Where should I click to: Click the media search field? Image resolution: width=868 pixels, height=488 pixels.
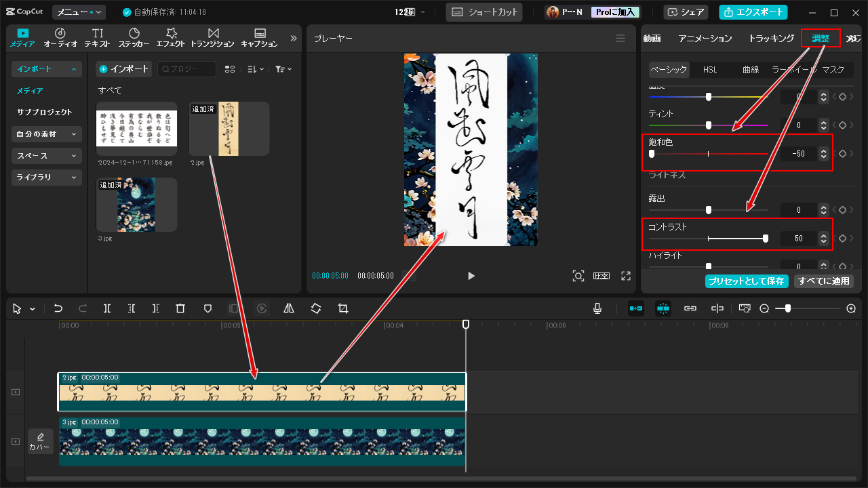(x=187, y=69)
